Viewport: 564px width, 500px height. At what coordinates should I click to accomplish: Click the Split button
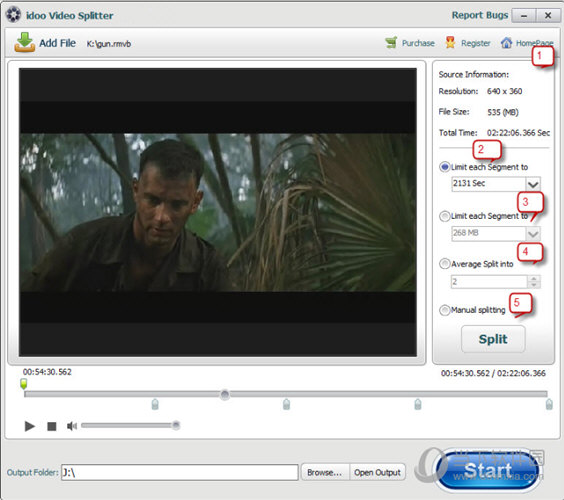tap(493, 339)
